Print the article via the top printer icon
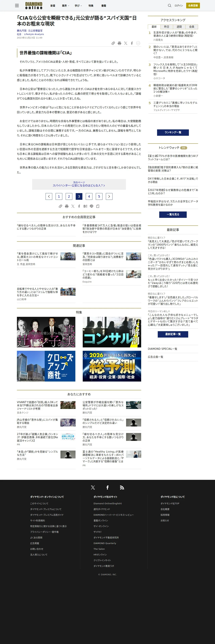Screen dimensions: 215x644 pyautogui.click(x=119, y=43)
